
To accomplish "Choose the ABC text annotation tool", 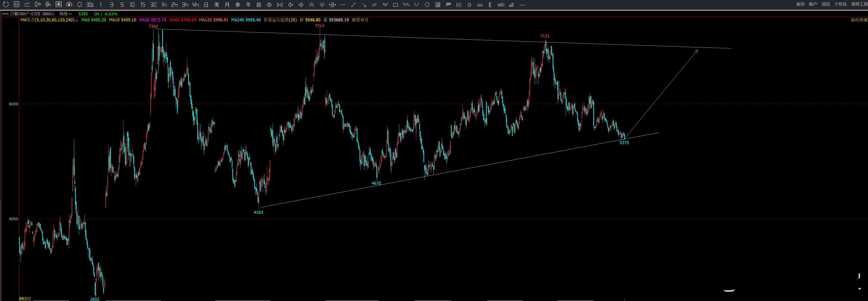I will (x=501, y=5).
